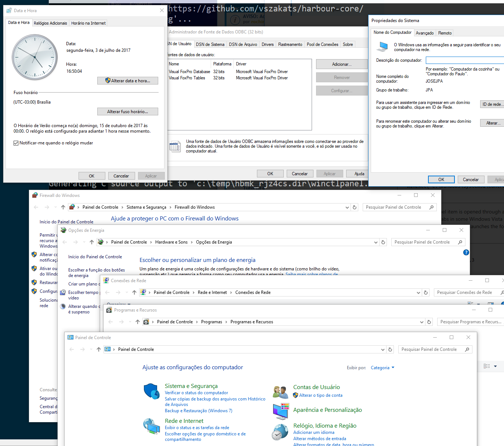Click the Up arrow in Firewall do Windows window

point(63,207)
